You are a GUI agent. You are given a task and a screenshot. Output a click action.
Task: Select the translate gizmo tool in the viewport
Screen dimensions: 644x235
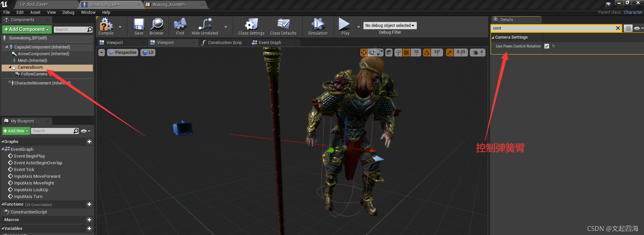click(363, 52)
